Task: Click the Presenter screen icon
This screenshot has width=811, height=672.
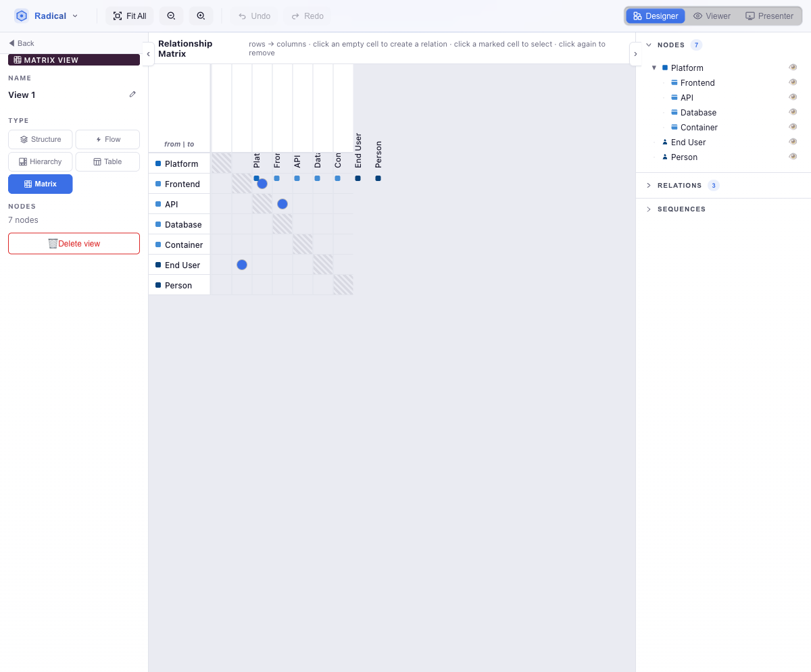Action: tap(750, 16)
